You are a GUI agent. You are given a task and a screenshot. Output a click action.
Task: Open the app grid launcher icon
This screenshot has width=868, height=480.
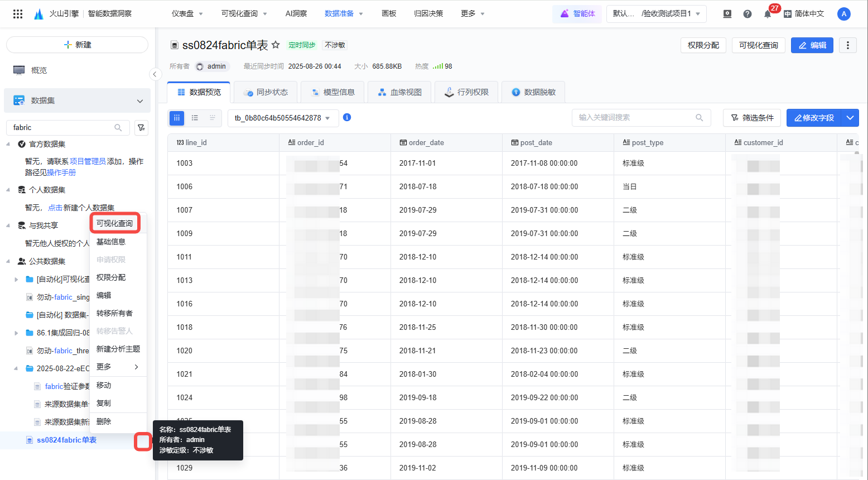tap(18, 14)
